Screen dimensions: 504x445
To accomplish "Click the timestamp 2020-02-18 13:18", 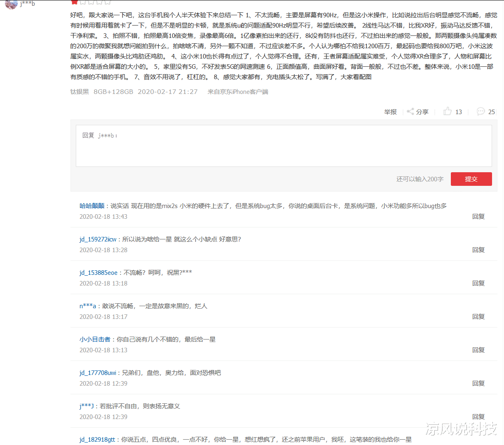I will pos(103,283).
